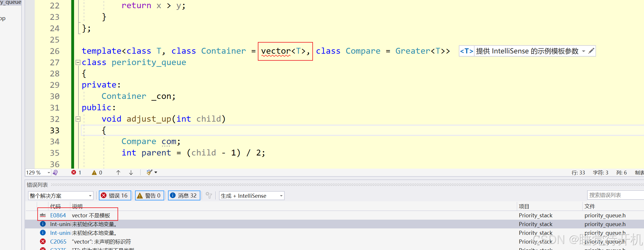Image resolution: width=644 pixels, height=250 pixels.
Task: Click the 行: 33 status indicator
Action: 578,173
